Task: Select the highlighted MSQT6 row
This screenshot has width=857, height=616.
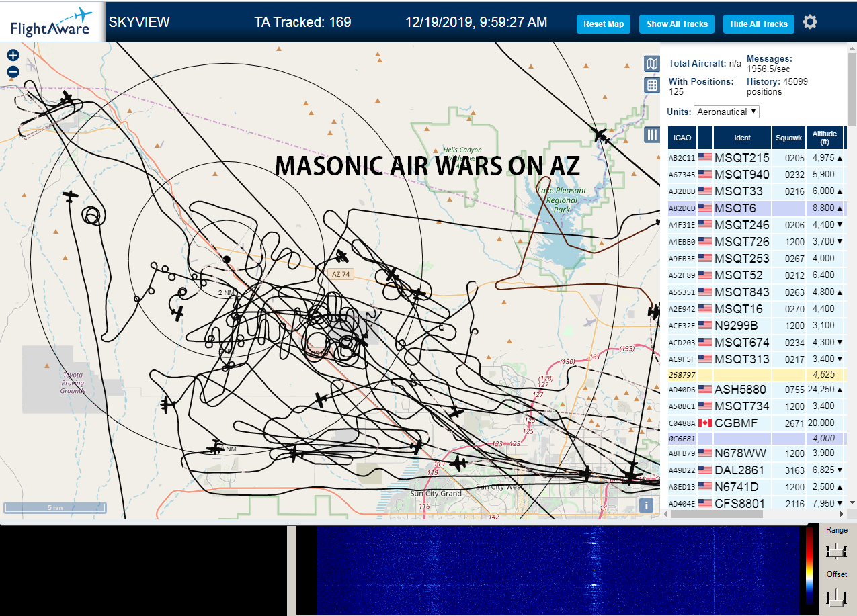Action: [x=757, y=208]
